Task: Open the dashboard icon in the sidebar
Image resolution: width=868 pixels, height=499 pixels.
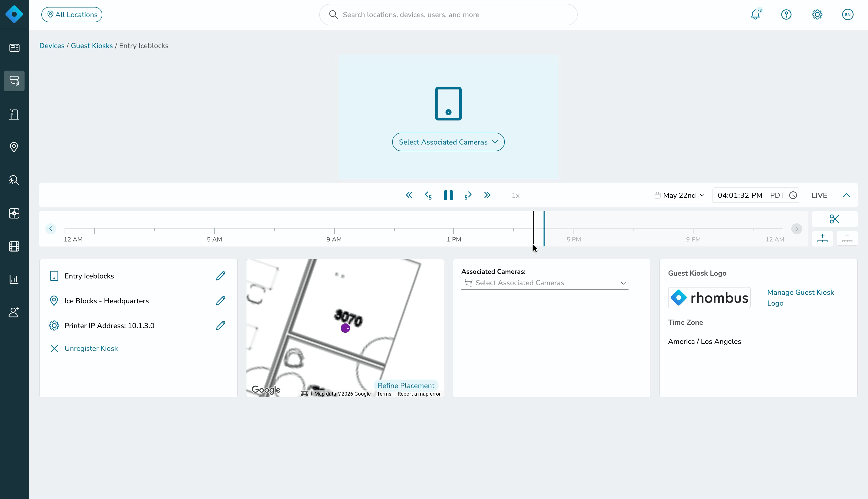Action: (14, 48)
